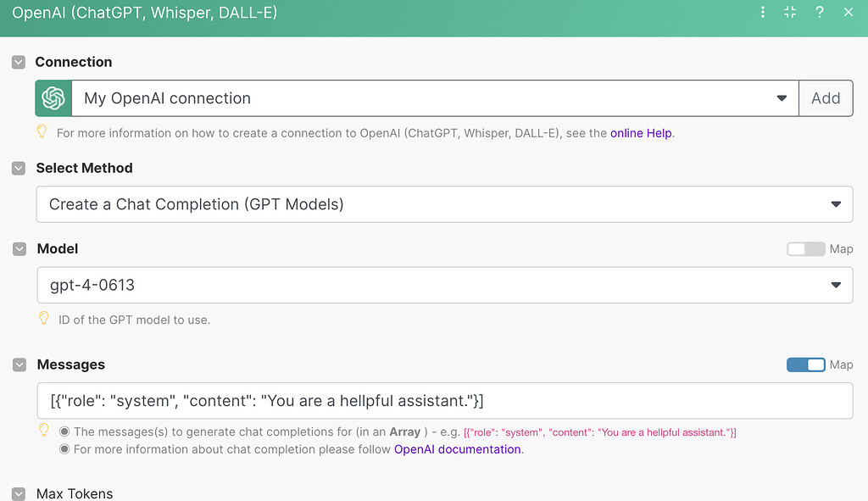Close the OpenAI module settings panel
Viewport: 868px width, 501px height.
tap(848, 12)
